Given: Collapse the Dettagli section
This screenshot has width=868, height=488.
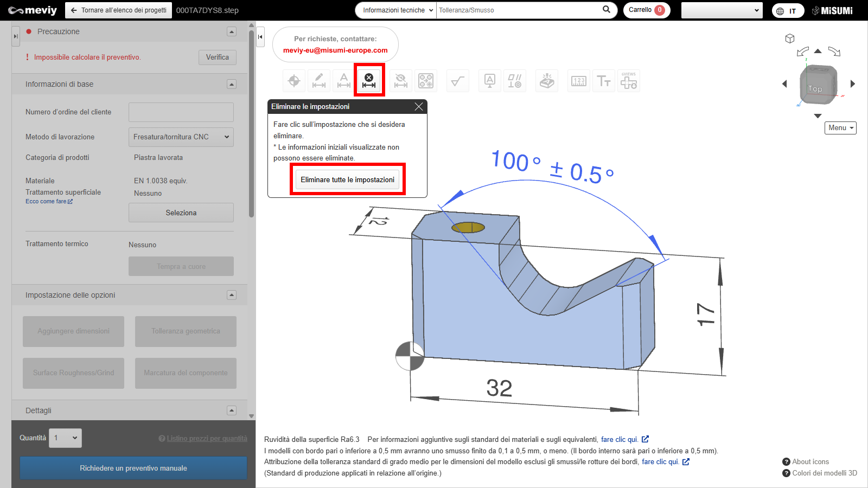Looking at the screenshot, I should click(x=232, y=410).
